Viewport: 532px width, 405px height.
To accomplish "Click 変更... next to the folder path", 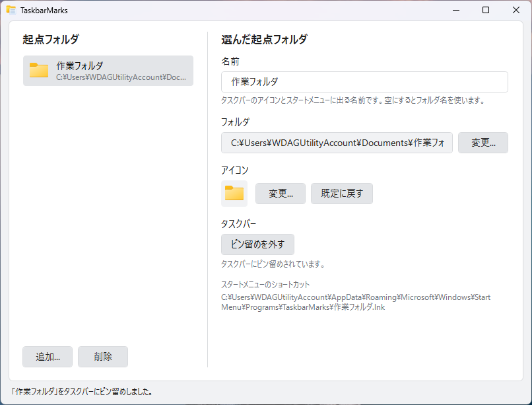I will click(483, 143).
